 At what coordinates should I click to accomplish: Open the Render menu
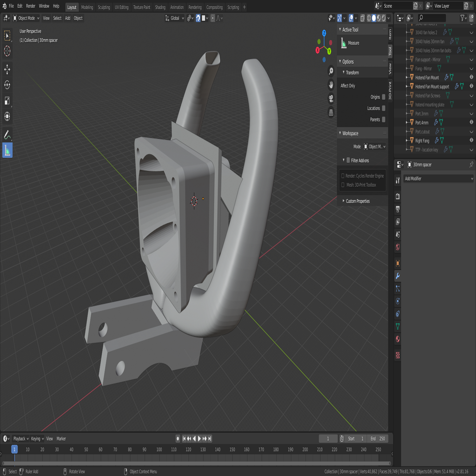(31, 6)
